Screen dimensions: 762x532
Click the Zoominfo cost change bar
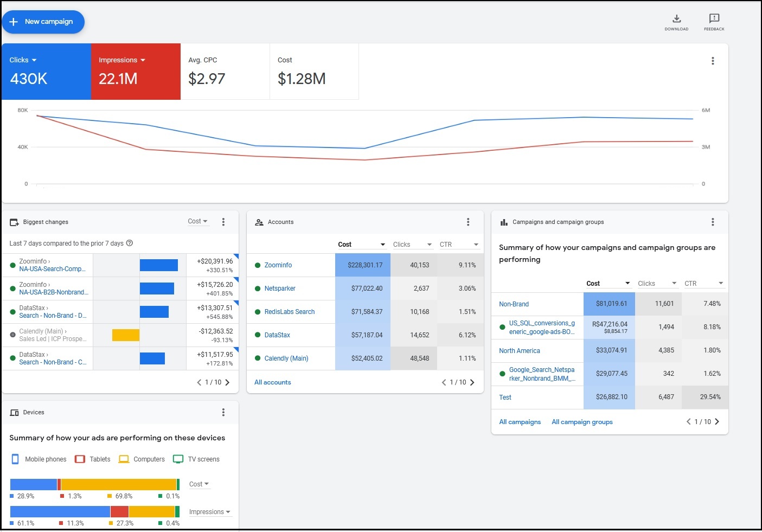(x=158, y=265)
